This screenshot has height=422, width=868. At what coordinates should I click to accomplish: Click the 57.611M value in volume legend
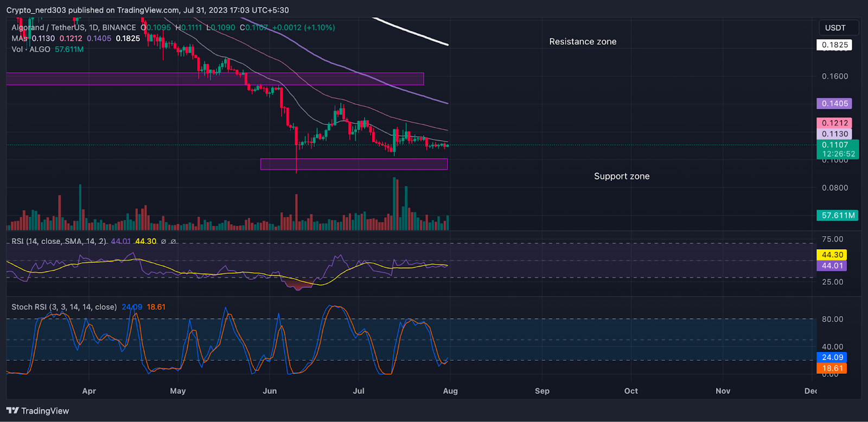click(x=69, y=49)
